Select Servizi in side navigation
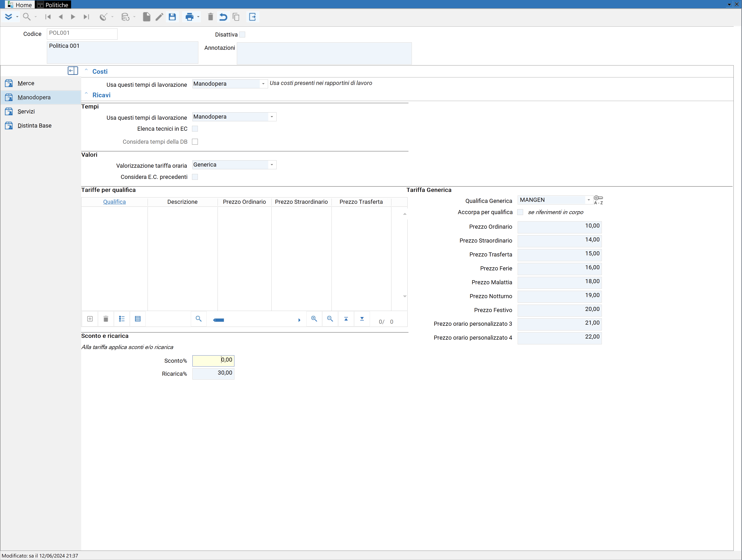This screenshot has width=742, height=560. click(x=41, y=111)
